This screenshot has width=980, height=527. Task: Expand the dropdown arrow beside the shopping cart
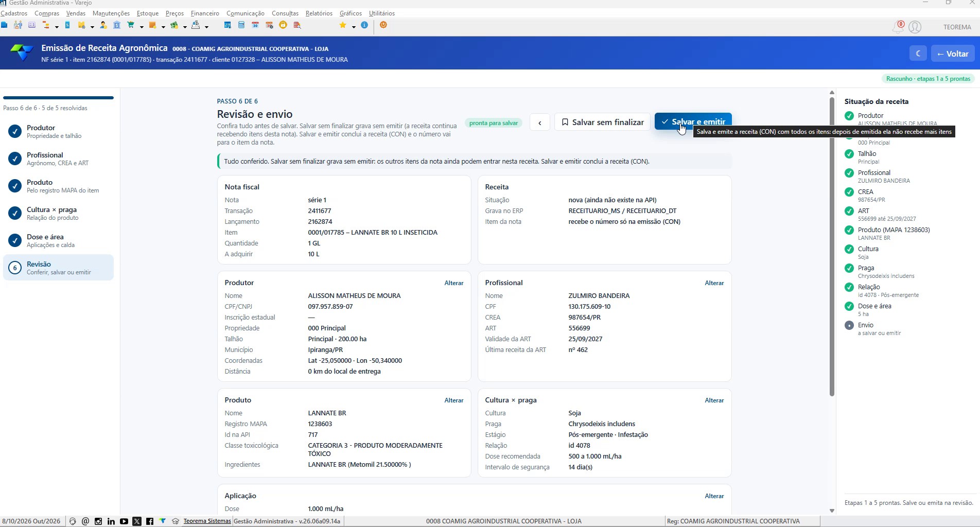point(142,27)
